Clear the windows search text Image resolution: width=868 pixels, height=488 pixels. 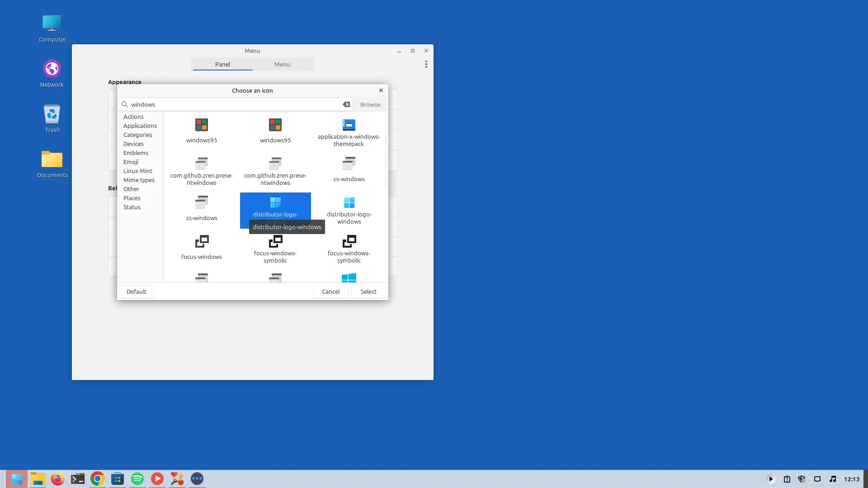346,104
